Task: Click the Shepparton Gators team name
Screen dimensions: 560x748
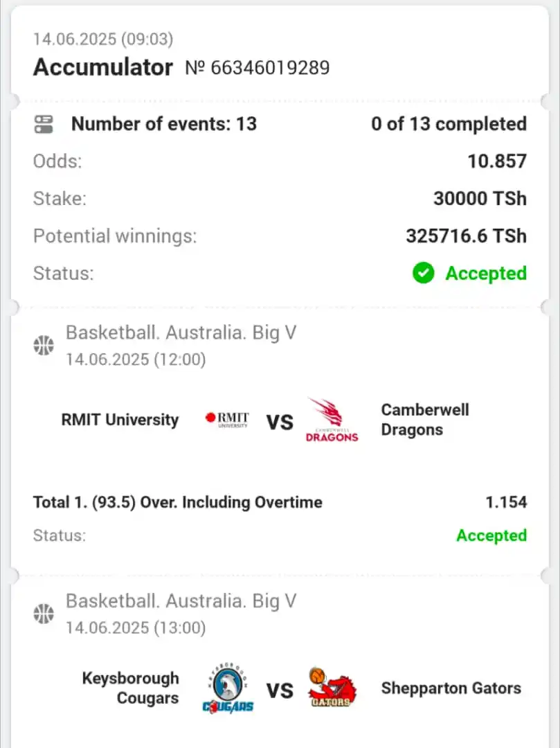Action: click(x=451, y=688)
